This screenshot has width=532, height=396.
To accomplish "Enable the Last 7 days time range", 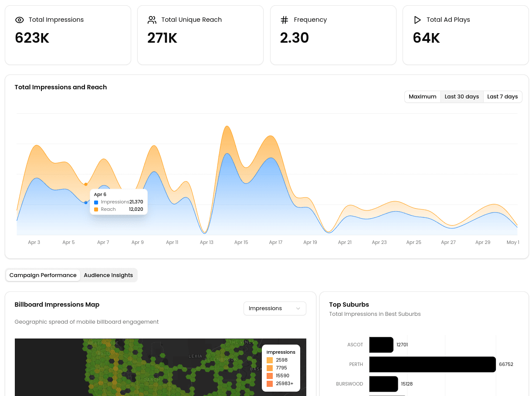I will (x=502, y=97).
